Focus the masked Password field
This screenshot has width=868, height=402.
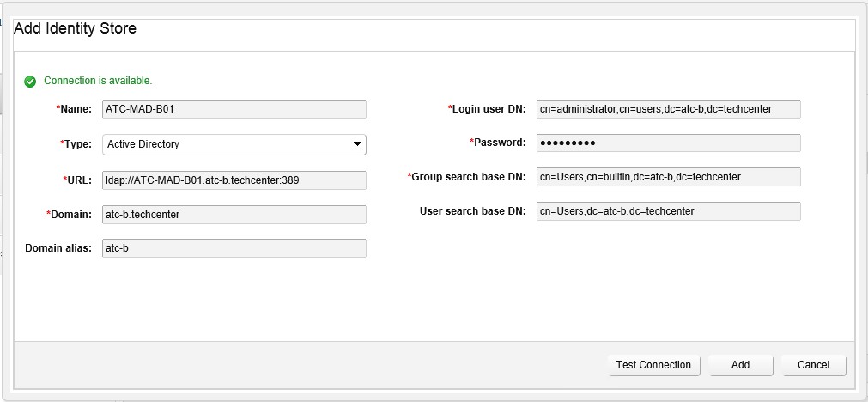[x=668, y=143]
